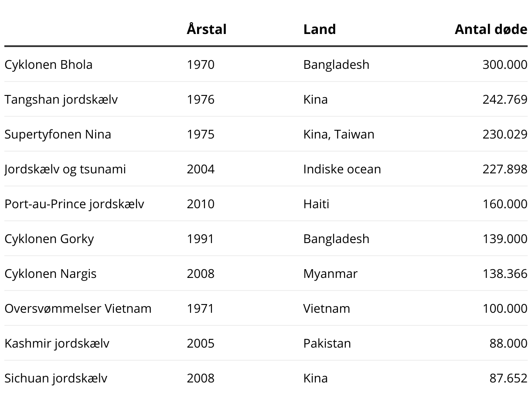The width and height of the screenshot is (532, 399).
Task: Select the Cyklonen Bhola row title
Action: (x=48, y=64)
